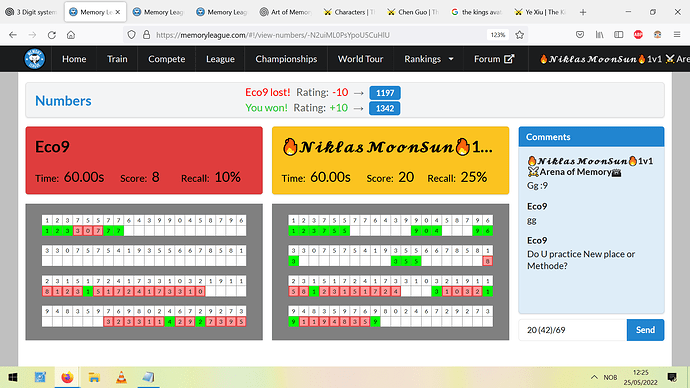
Task: Open the Firefox hamburger menu
Action: (677, 35)
